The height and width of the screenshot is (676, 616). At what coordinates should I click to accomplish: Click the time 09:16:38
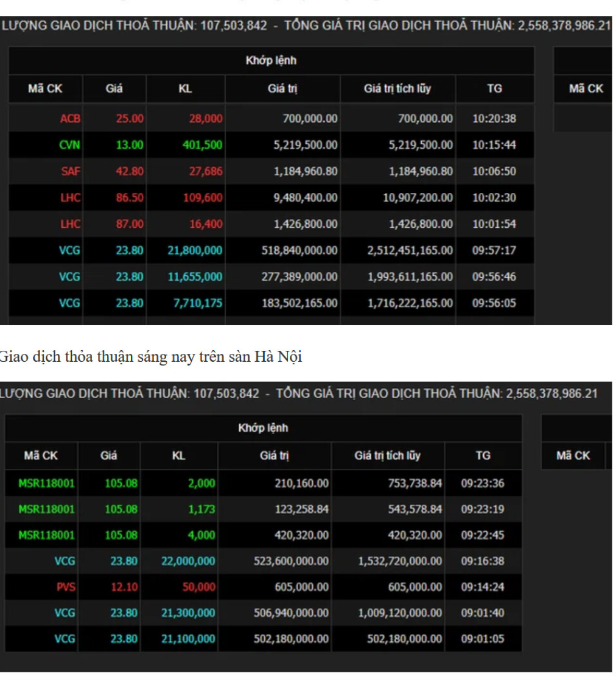click(x=483, y=561)
